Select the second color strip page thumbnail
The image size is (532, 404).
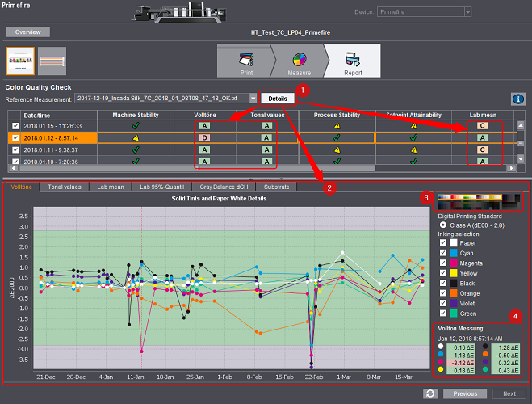click(52, 61)
